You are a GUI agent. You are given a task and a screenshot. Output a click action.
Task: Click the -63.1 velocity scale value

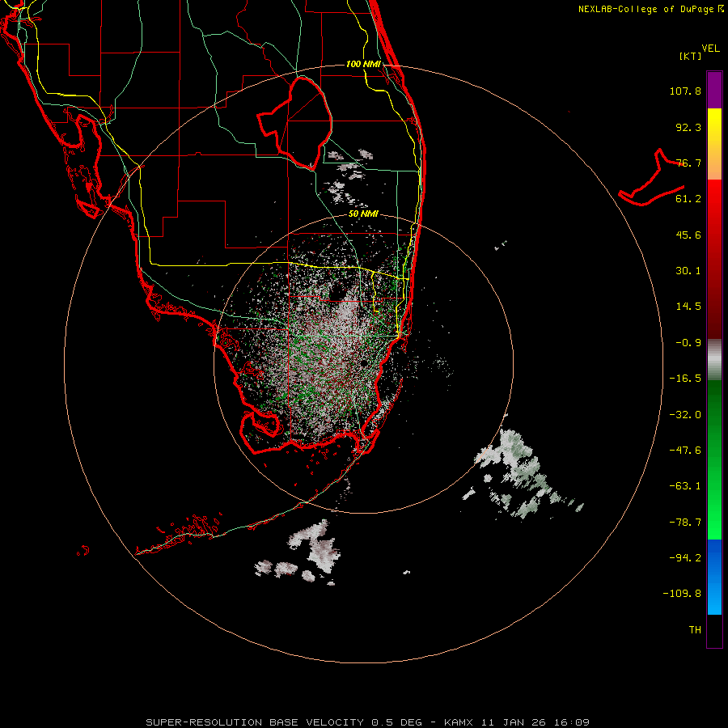pyautogui.click(x=685, y=486)
